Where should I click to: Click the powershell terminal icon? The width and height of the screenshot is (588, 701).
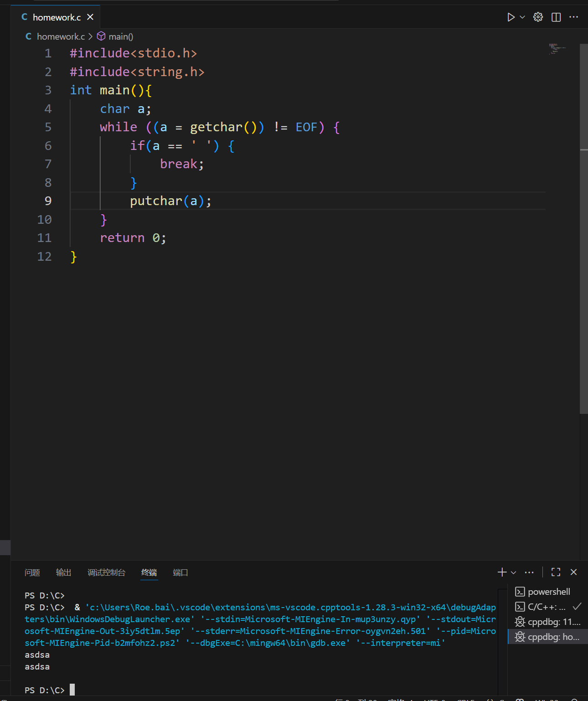click(x=520, y=592)
